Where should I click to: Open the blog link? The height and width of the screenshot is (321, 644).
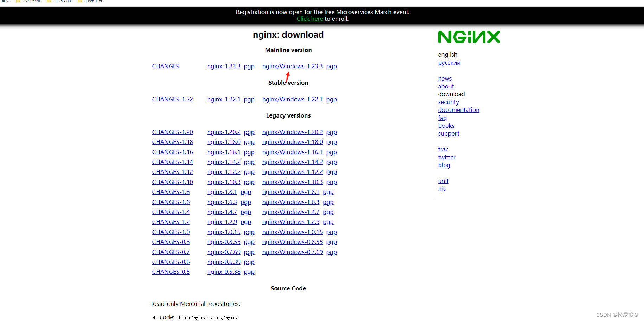click(x=444, y=165)
